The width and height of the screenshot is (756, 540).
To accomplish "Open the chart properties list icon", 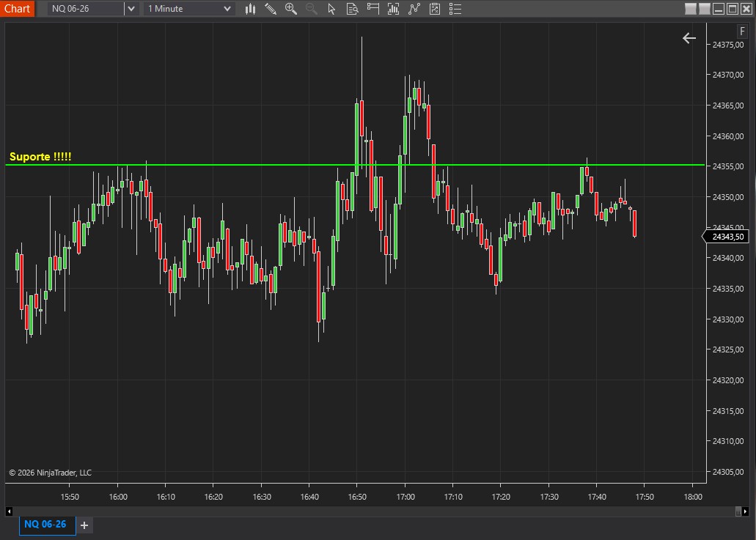I will coord(455,9).
